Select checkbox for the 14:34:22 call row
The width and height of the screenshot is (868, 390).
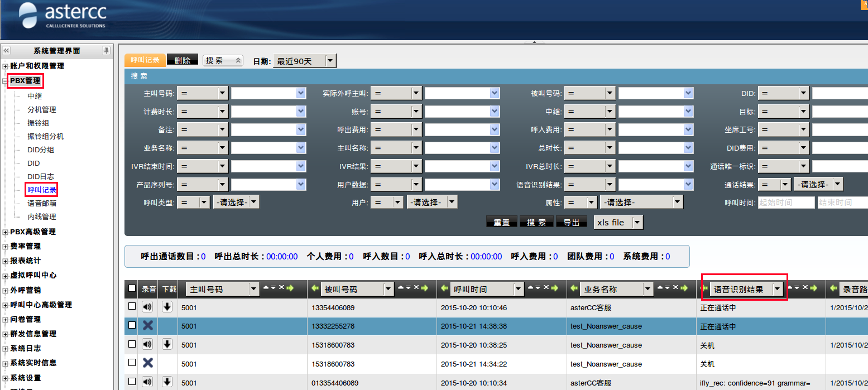coord(132,363)
